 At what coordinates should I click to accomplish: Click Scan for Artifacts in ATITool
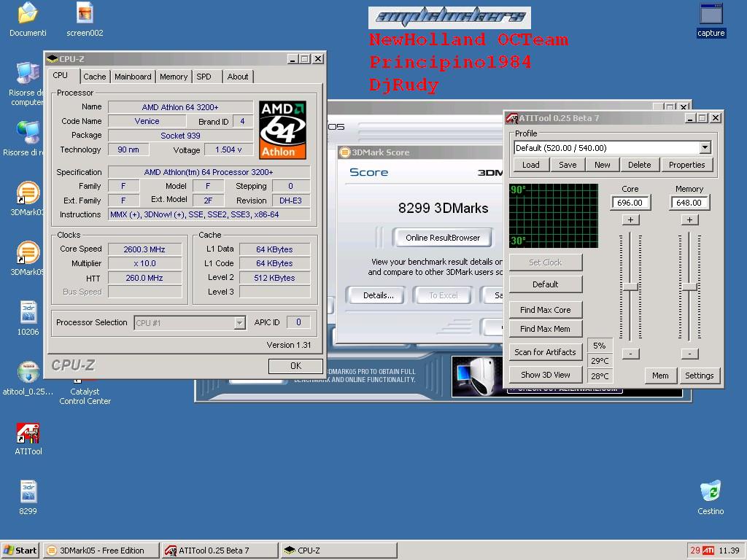546,352
